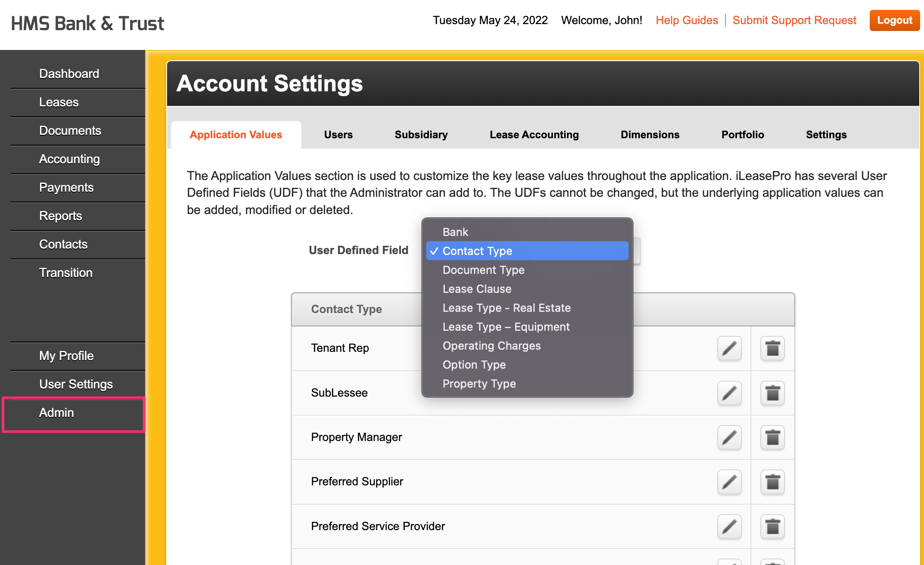
Task: Open the Subsidiary tab
Action: (x=421, y=135)
